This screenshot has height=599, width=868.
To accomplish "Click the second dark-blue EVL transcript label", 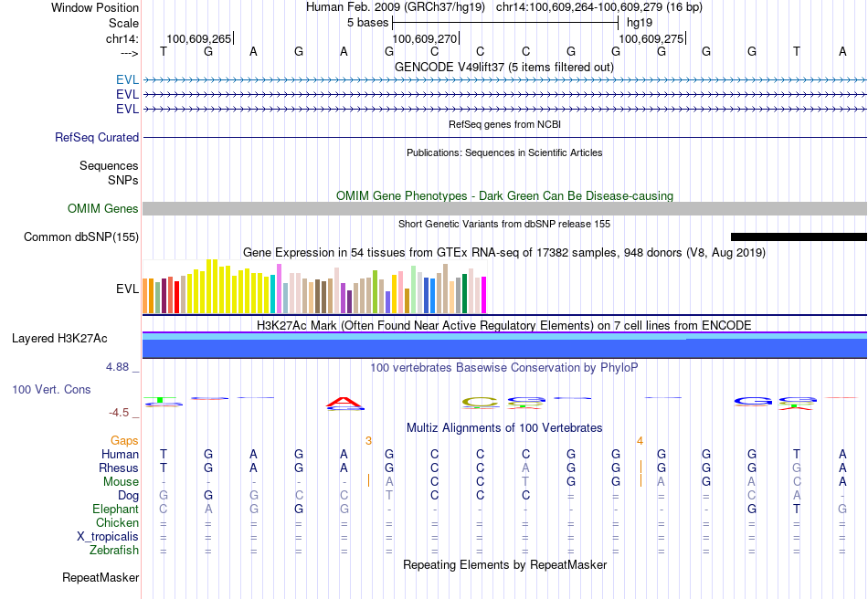I will click(x=127, y=95).
